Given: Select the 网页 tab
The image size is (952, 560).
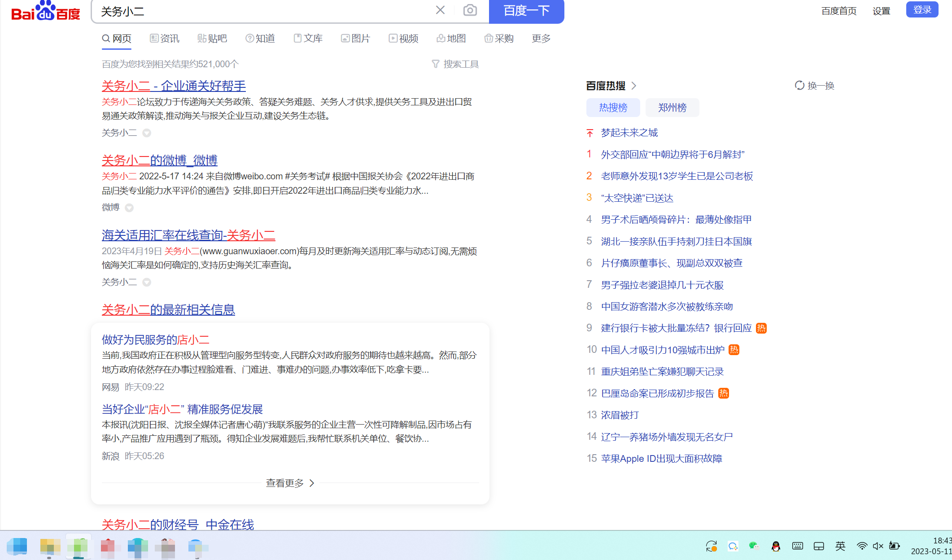Looking at the screenshot, I should pos(117,39).
